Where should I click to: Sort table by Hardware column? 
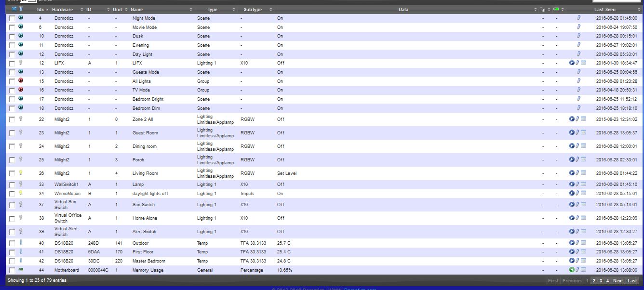pos(67,10)
